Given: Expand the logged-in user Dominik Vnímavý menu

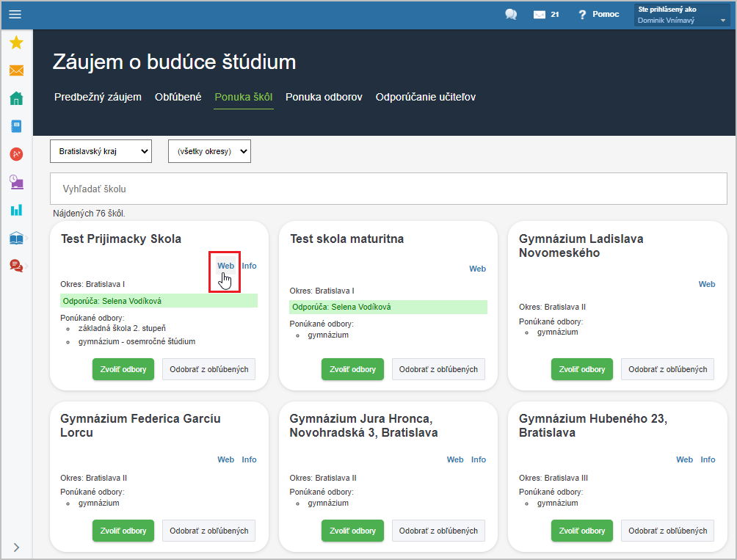Looking at the screenshot, I should (682, 15).
